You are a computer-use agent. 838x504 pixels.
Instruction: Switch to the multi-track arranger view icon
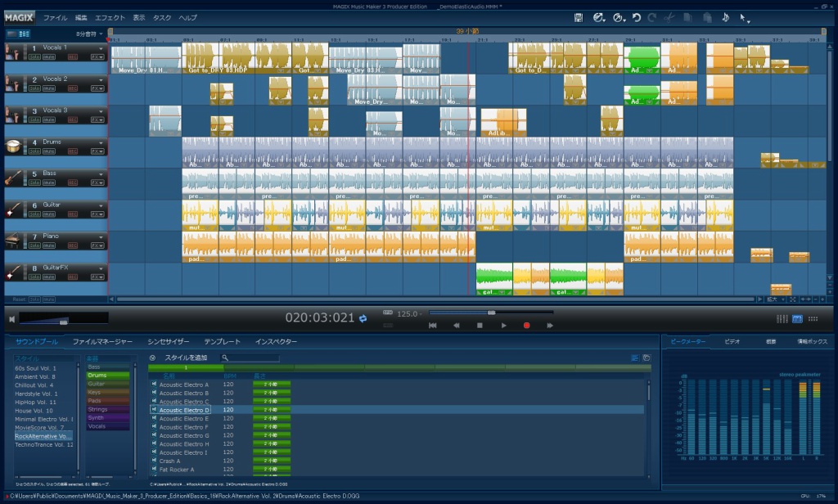pos(24,34)
